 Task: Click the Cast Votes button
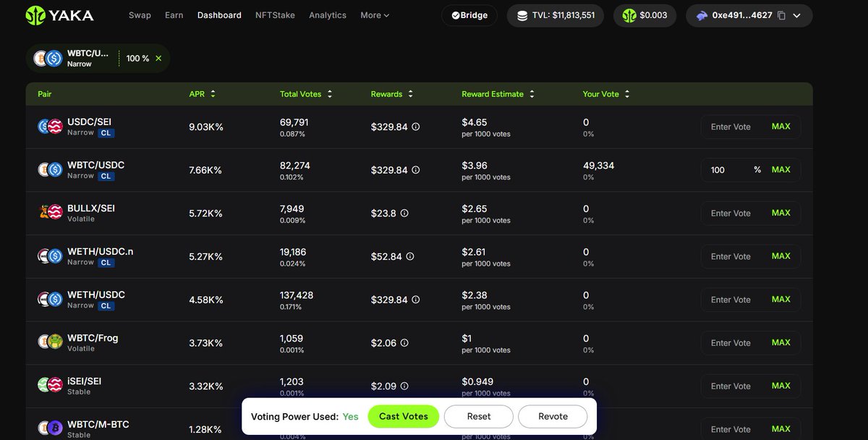(404, 416)
